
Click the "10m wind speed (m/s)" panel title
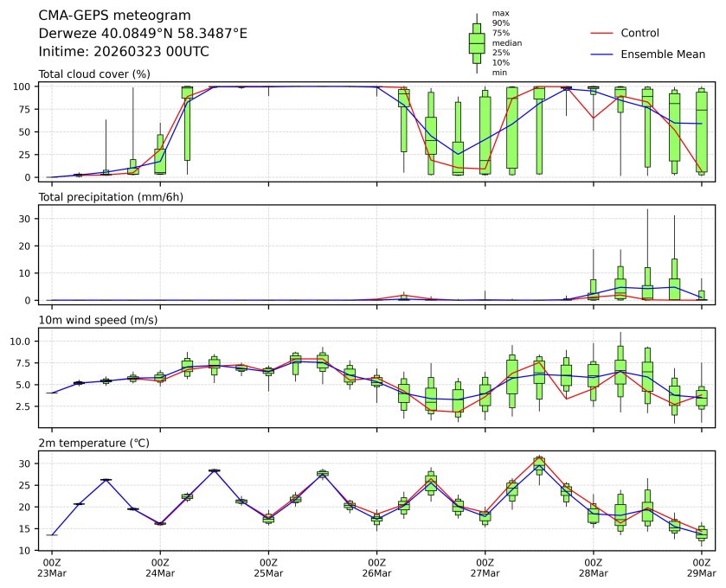(x=98, y=321)
